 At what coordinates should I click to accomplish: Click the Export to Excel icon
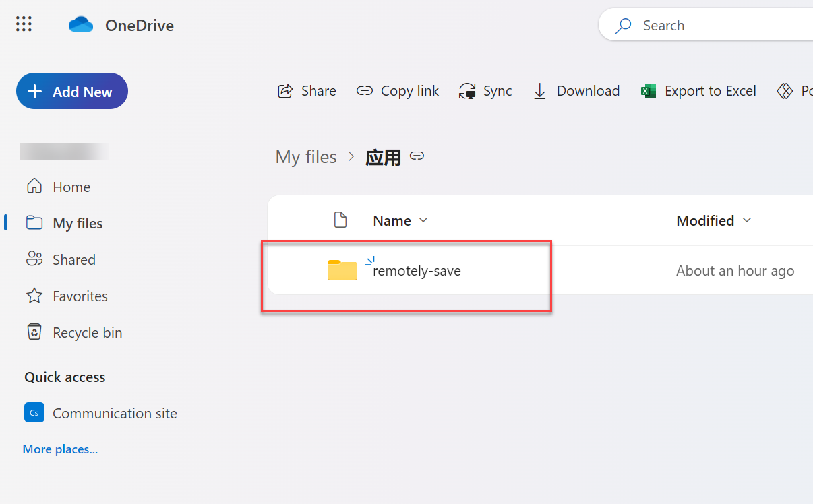(x=648, y=90)
